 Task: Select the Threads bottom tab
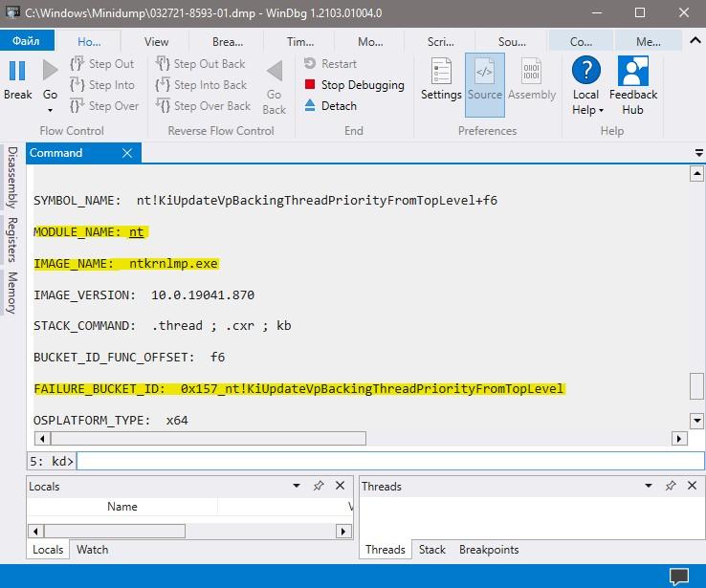[386, 550]
